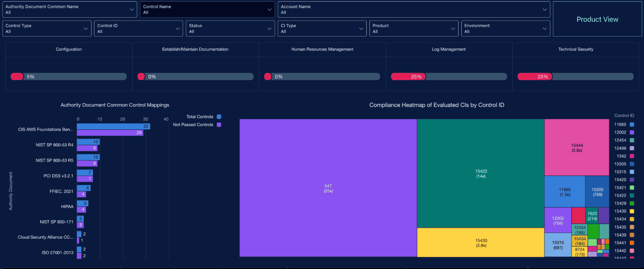644x269 pixels.
Task: Click the 15439 Control ID legend swatch
Action: pos(632,235)
